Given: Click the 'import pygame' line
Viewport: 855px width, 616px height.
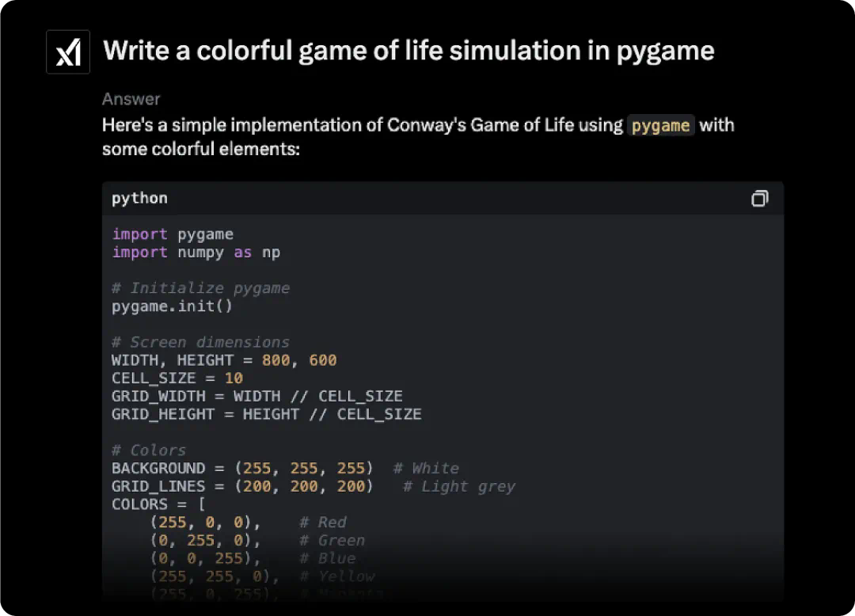Looking at the screenshot, I should click(x=173, y=234).
